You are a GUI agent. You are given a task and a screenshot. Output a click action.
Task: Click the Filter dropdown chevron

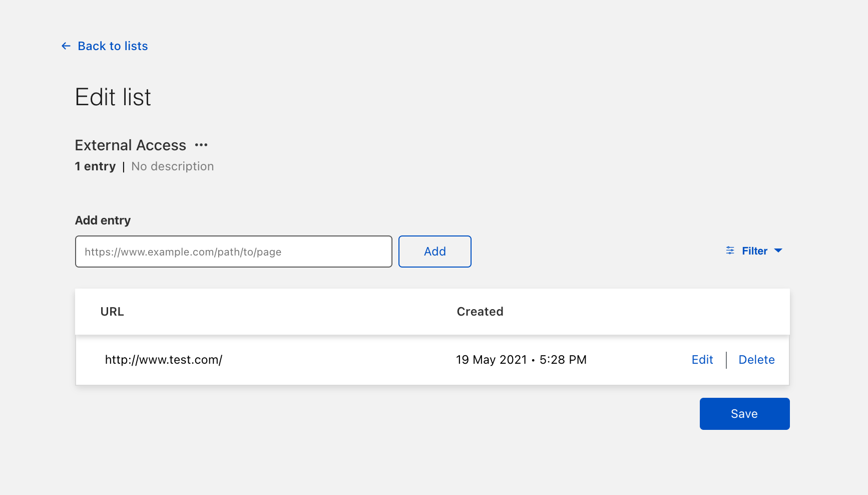click(779, 251)
